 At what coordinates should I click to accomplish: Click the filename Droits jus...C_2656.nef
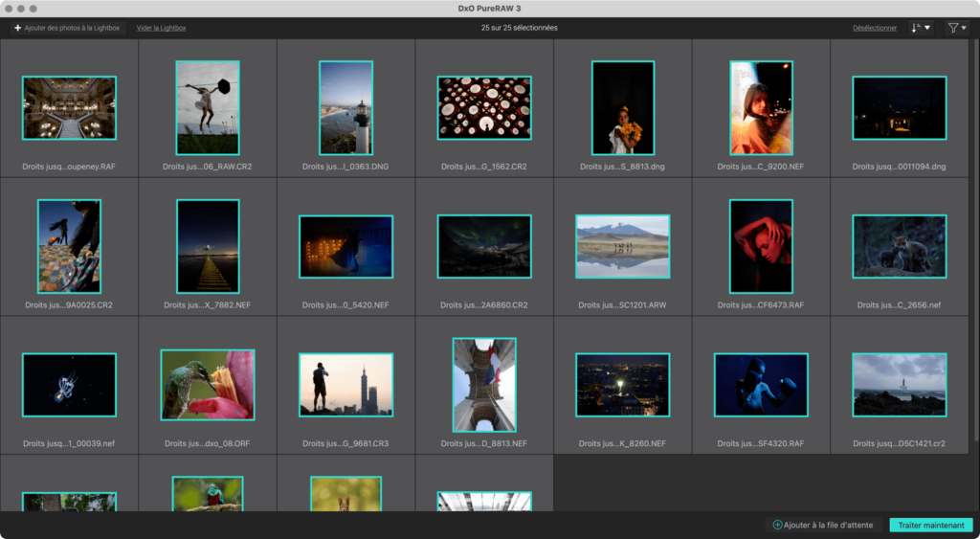[900, 305]
